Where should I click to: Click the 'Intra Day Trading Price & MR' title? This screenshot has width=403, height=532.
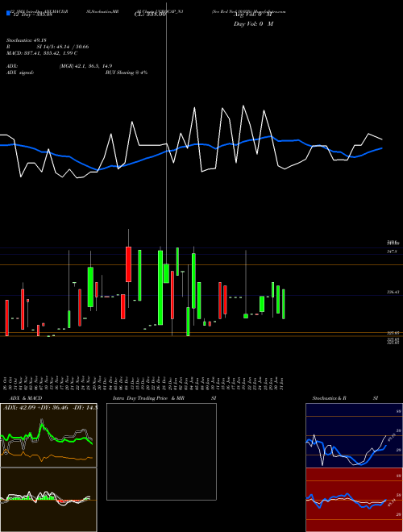(148, 398)
